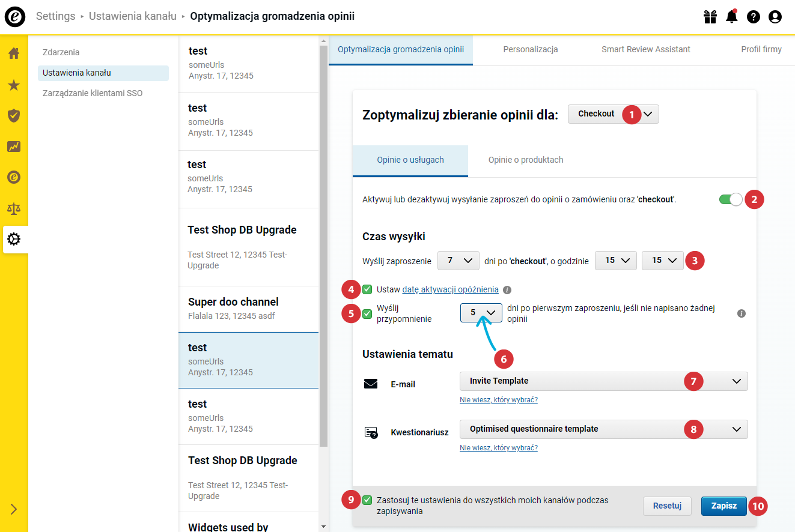Switch to the 'Smart Review Assistant' tab
This screenshot has height=532, width=795.
(646, 50)
